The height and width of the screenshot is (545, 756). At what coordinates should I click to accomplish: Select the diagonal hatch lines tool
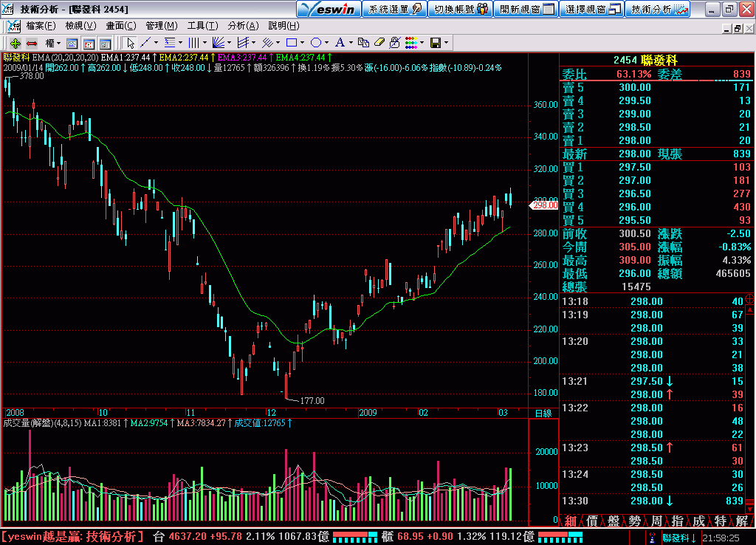267,43
